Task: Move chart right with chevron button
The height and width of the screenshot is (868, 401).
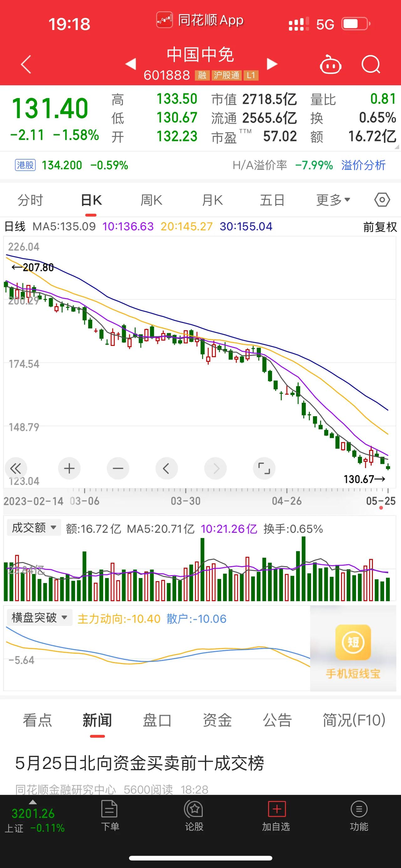Action: tap(216, 468)
